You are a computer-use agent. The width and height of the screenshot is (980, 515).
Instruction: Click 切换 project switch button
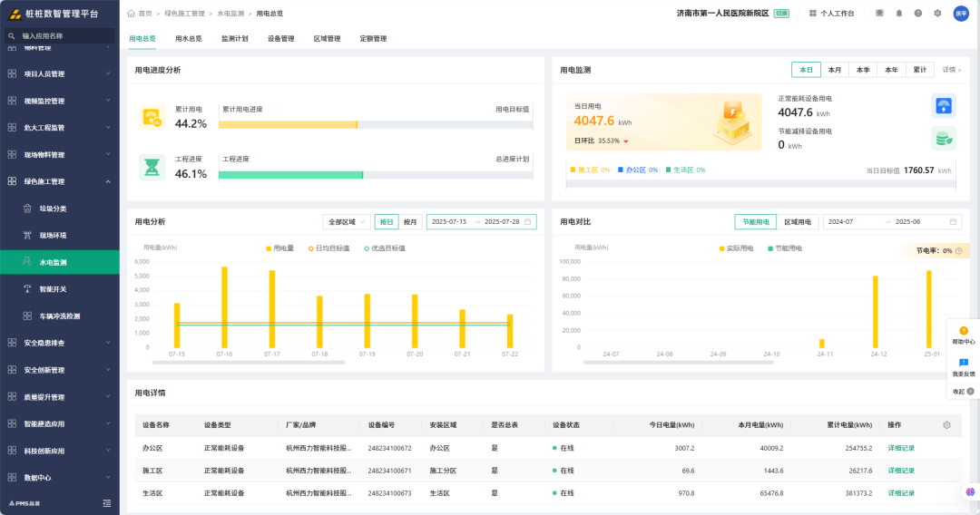point(781,13)
